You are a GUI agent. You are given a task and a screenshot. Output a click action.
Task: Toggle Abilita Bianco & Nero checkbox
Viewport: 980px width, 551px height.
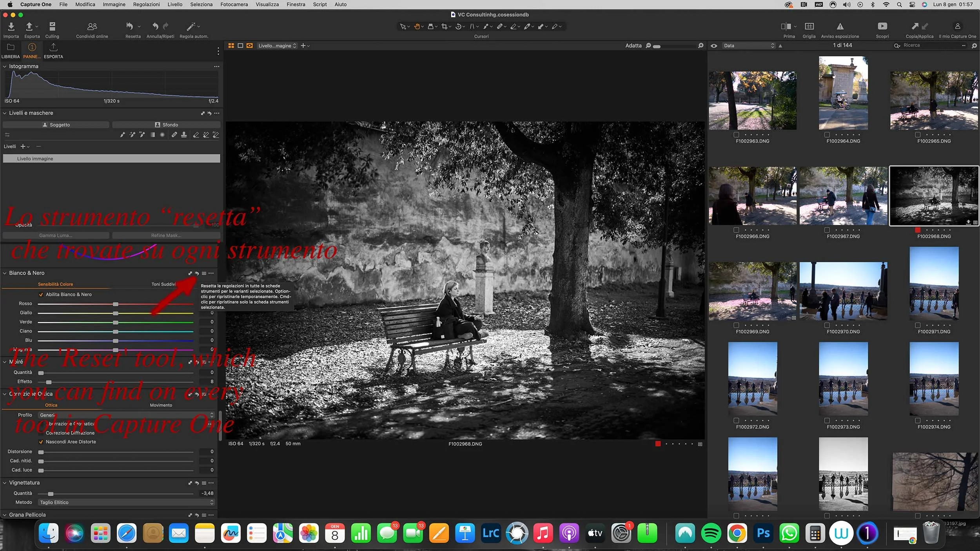pyautogui.click(x=41, y=294)
